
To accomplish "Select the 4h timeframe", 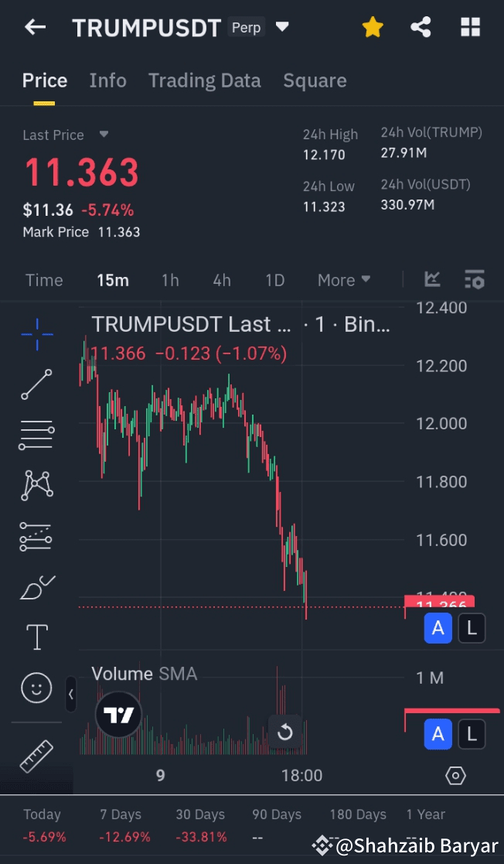I will (x=222, y=280).
